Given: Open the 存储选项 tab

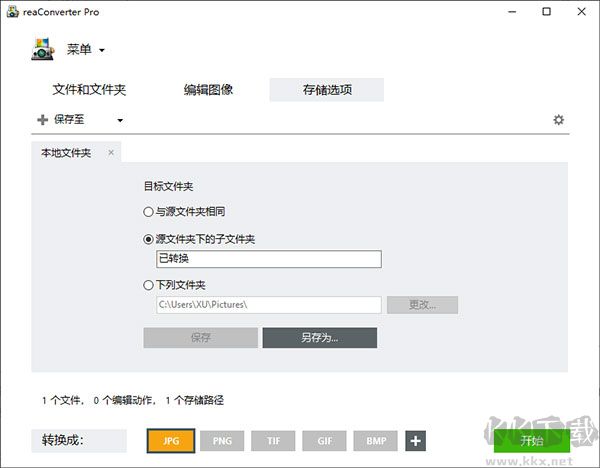Looking at the screenshot, I should pyautogui.click(x=327, y=90).
